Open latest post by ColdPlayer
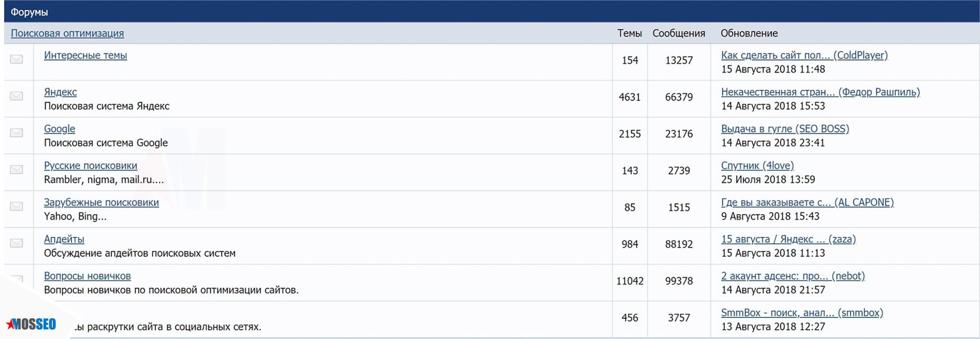 tap(804, 56)
